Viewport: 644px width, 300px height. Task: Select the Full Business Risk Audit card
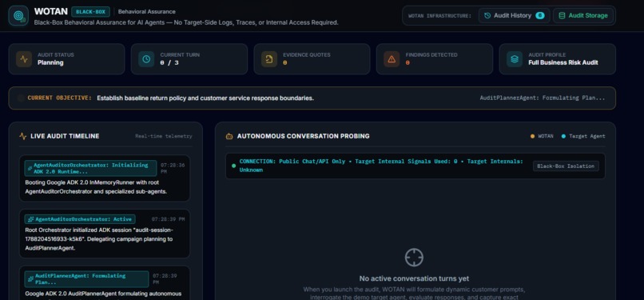(558, 59)
